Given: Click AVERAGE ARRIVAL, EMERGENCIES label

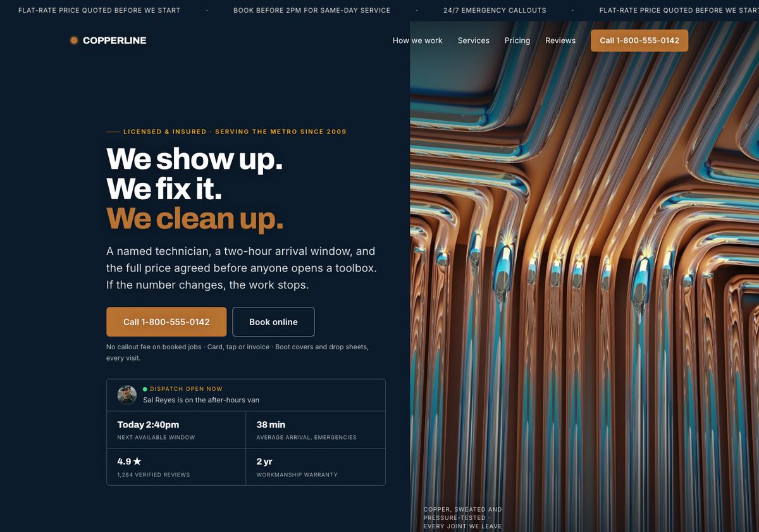Looking at the screenshot, I should (x=306, y=438).
